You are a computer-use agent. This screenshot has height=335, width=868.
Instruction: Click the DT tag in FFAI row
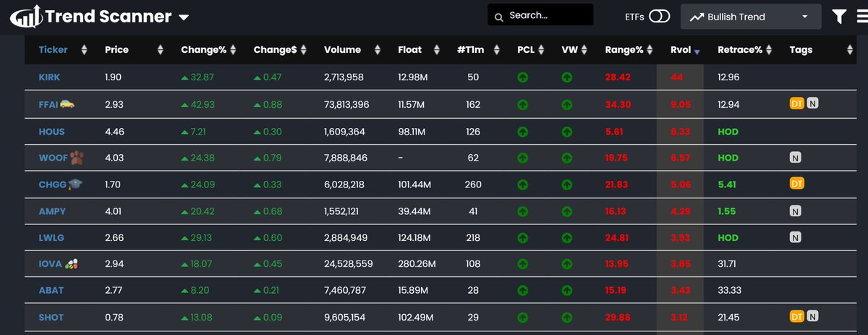tap(796, 104)
